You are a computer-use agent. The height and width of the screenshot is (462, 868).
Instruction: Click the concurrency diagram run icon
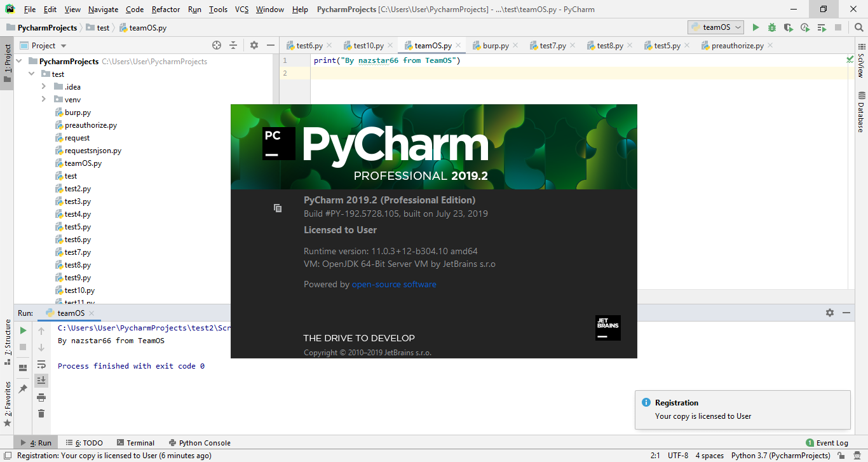tap(822, 27)
